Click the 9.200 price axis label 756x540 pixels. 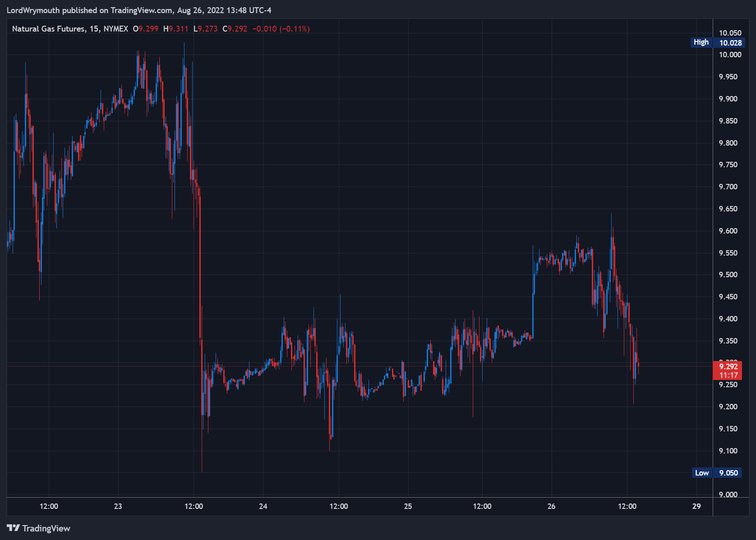[x=728, y=407]
